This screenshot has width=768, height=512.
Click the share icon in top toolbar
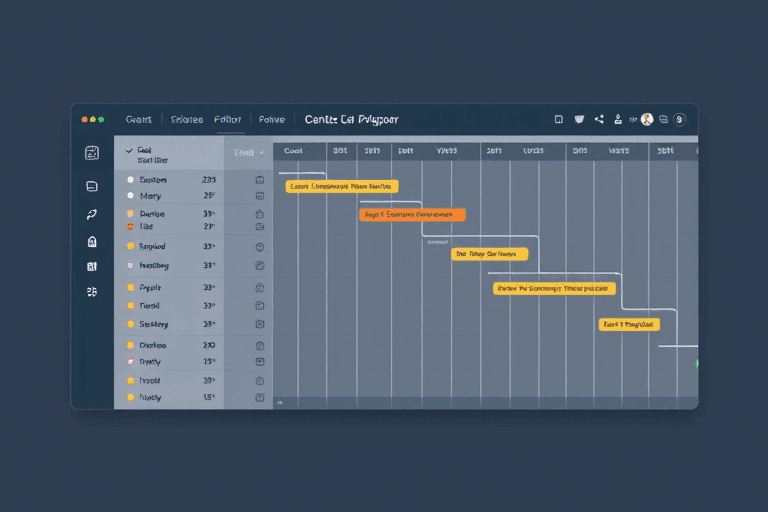pos(599,119)
